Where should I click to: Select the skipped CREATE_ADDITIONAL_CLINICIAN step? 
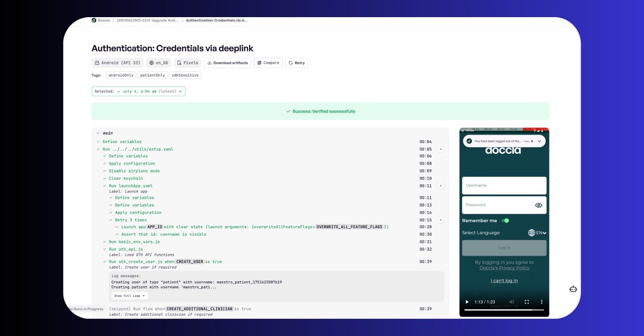180,309
